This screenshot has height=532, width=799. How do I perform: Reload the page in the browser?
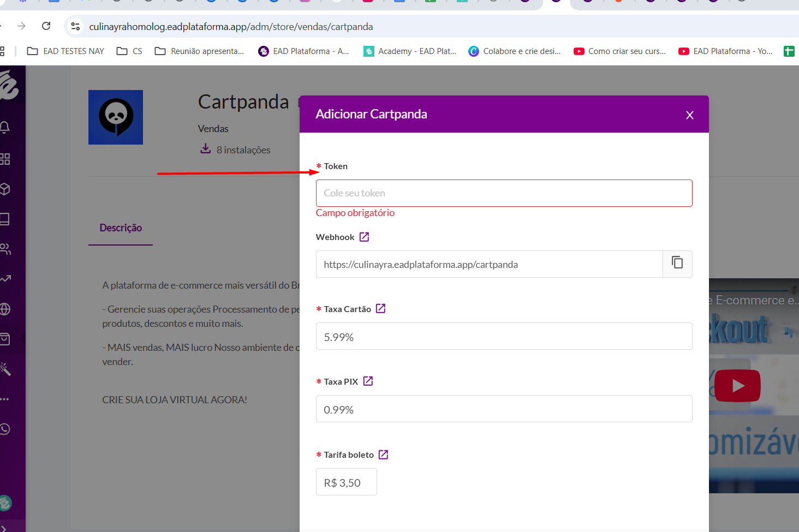pyautogui.click(x=46, y=26)
